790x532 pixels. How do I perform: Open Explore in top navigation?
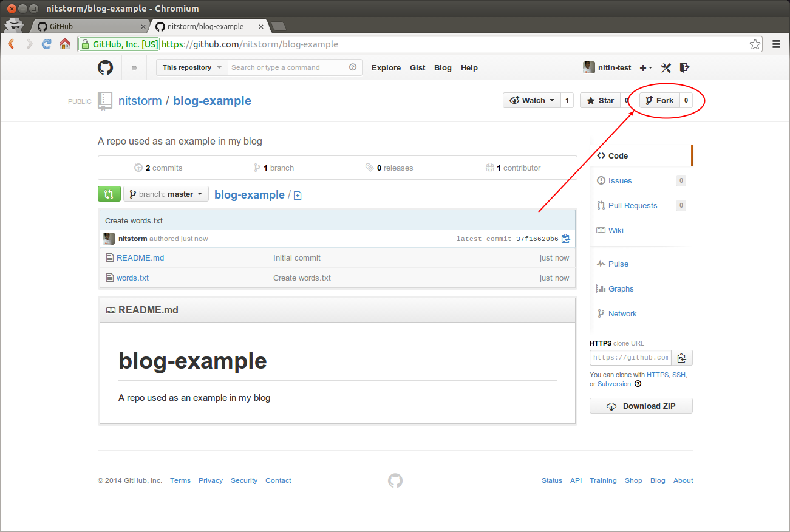pos(386,68)
